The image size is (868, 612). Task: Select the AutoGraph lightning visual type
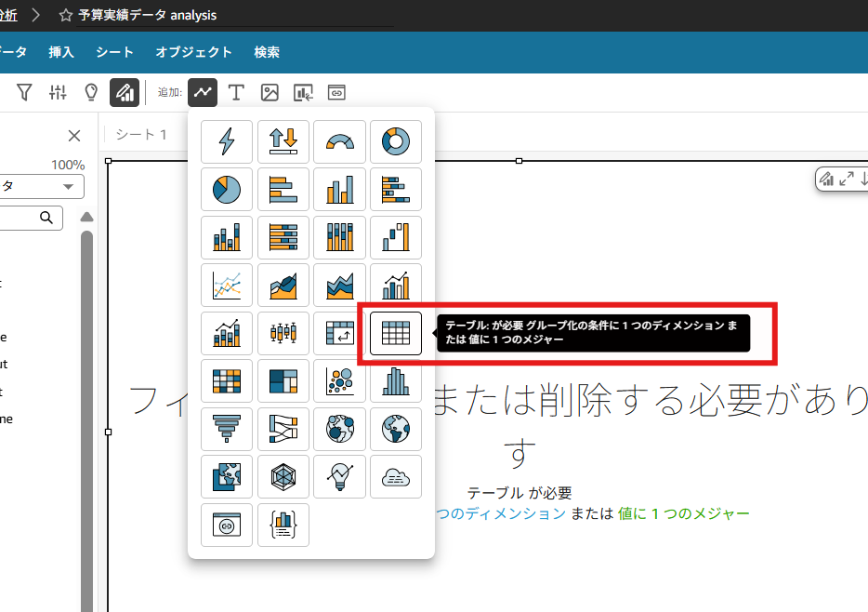(x=227, y=141)
